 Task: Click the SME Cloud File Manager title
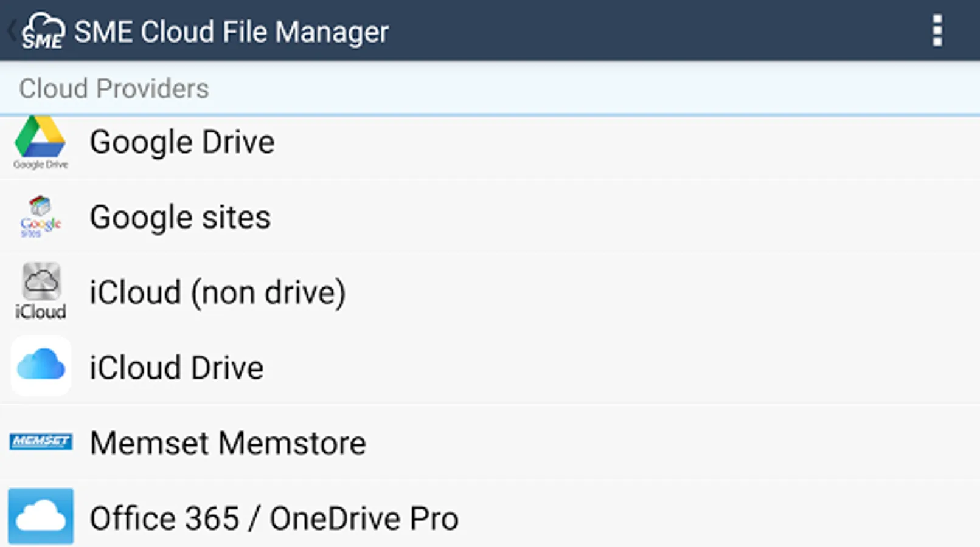click(231, 32)
